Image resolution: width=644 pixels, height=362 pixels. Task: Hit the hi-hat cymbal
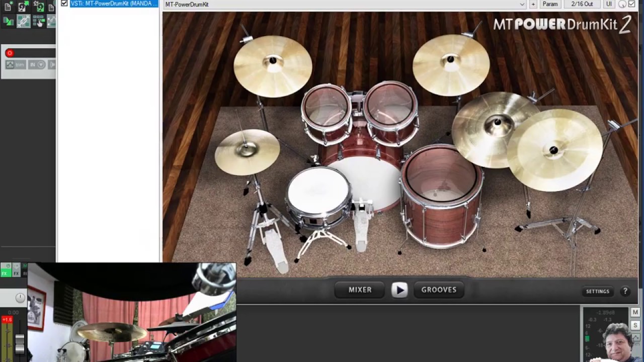tap(247, 152)
